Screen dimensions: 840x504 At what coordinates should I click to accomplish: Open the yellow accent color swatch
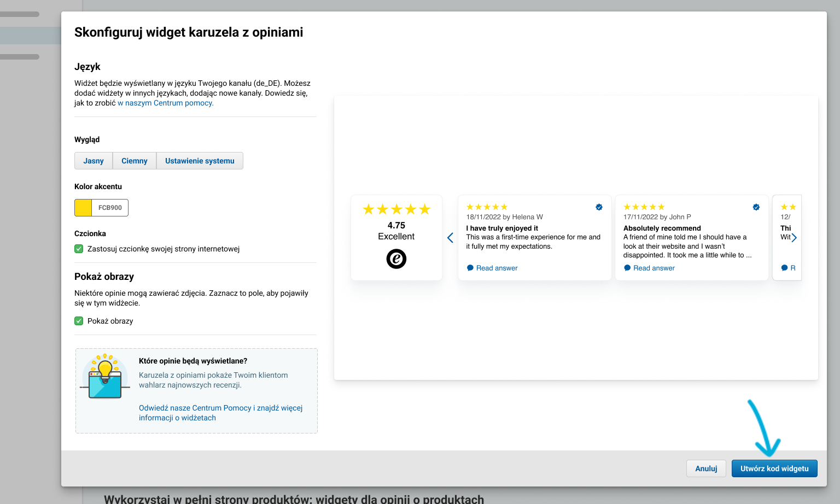click(x=83, y=208)
